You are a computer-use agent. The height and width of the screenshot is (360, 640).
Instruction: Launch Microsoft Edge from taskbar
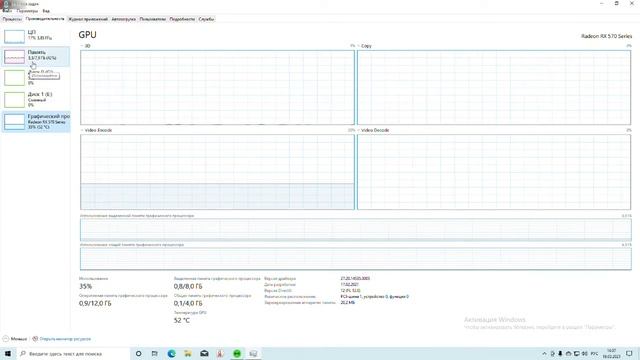point(171,353)
